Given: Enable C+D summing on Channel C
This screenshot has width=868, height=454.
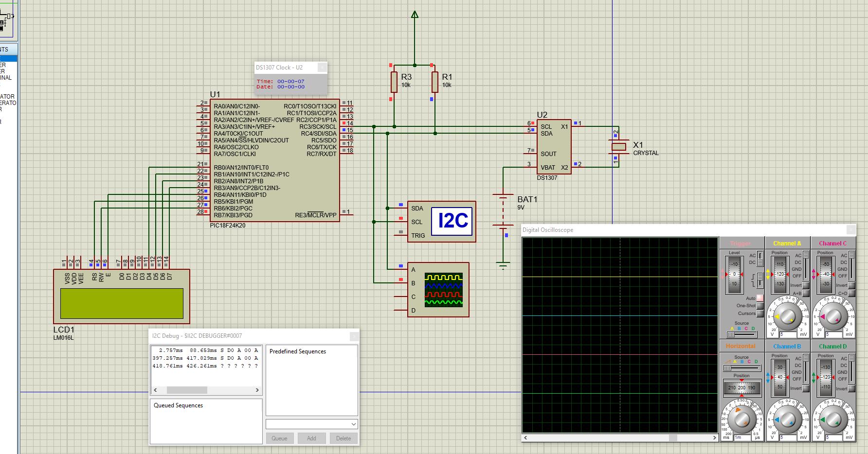Looking at the screenshot, I should [x=852, y=293].
